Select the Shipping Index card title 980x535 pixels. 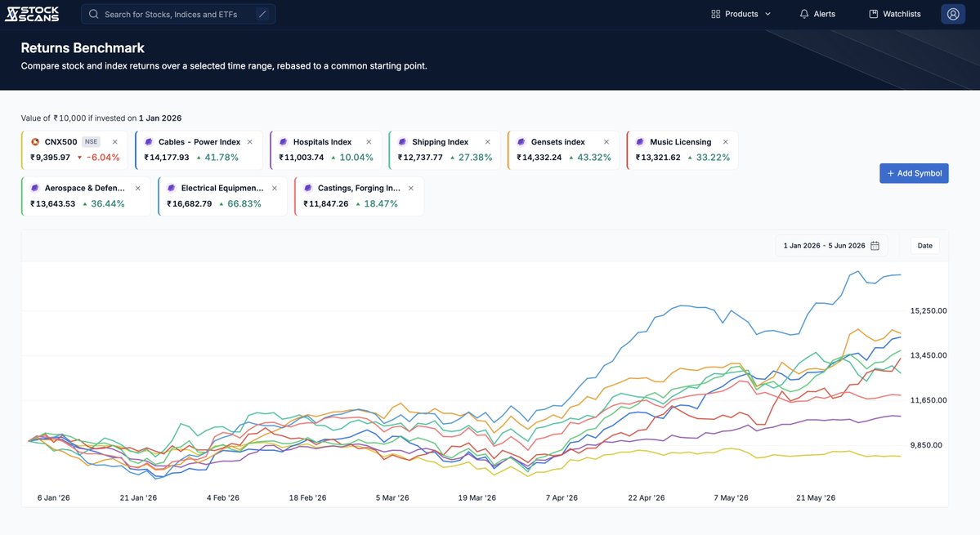coord(440,141)
